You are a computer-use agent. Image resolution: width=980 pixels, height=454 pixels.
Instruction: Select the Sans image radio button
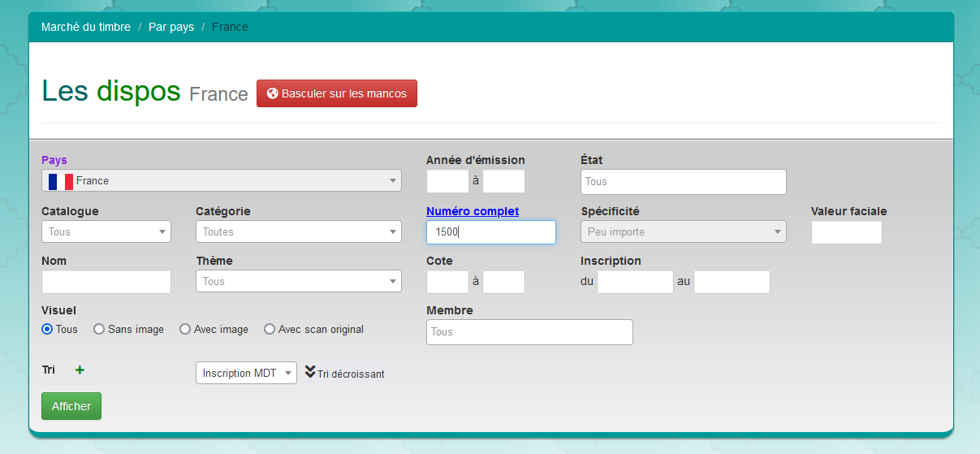[99, 329]
